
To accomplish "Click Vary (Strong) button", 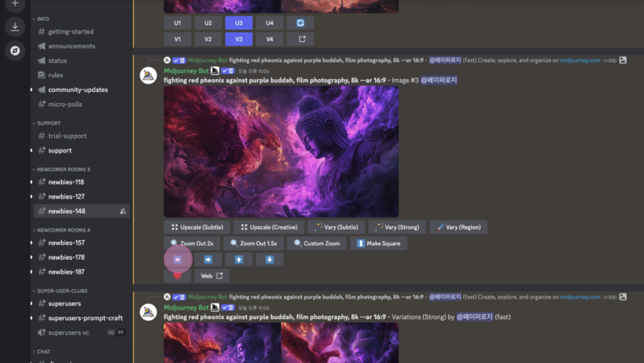I will pos(397,227).
